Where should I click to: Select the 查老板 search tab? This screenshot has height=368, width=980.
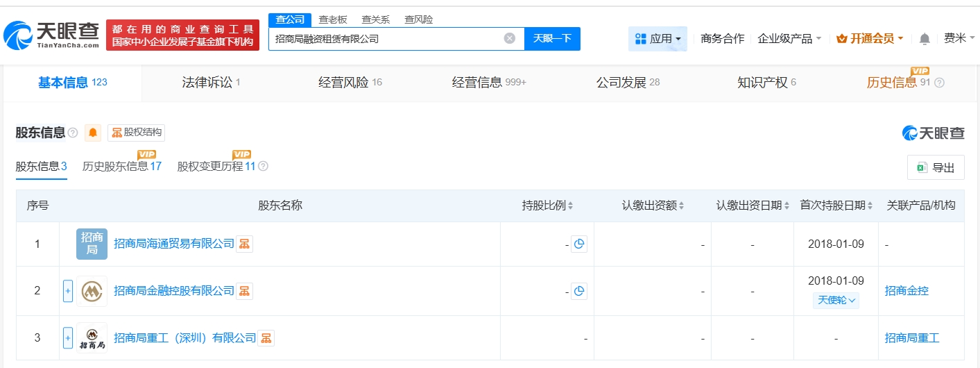(x=332, y=19)
